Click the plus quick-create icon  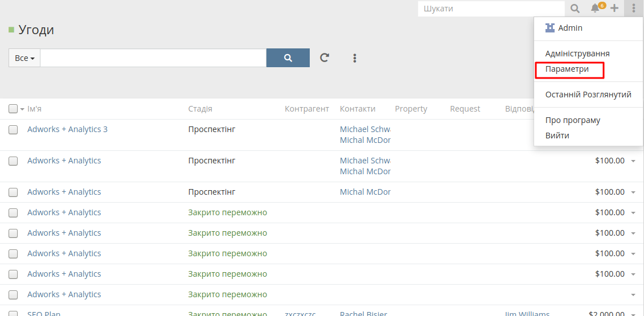(614, 9)
